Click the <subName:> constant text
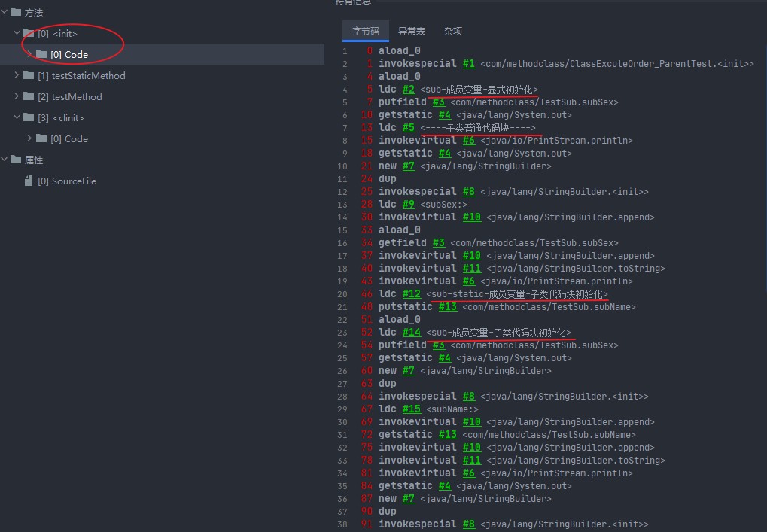 coord(452,409)
